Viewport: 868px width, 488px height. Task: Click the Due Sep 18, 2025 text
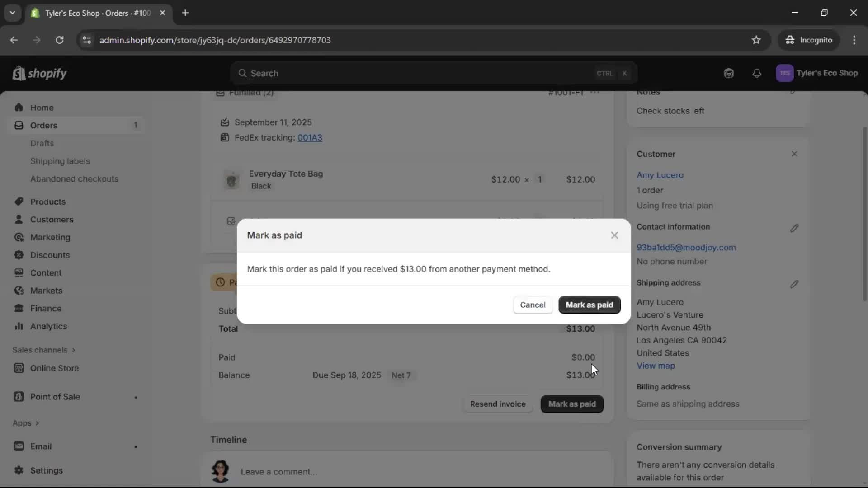pos(347,375)
